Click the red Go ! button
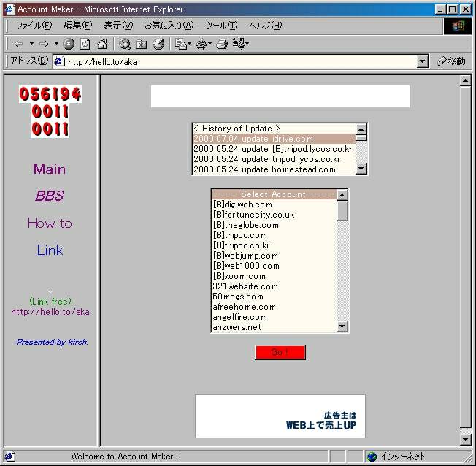The image size is (476, 466). coord(280,352)
